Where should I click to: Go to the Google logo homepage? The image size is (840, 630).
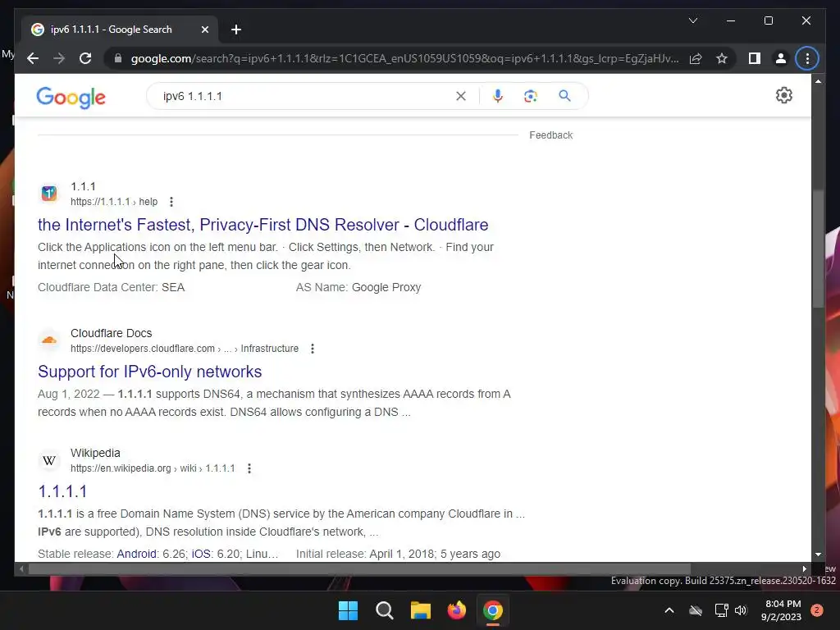tap(71, 98)
